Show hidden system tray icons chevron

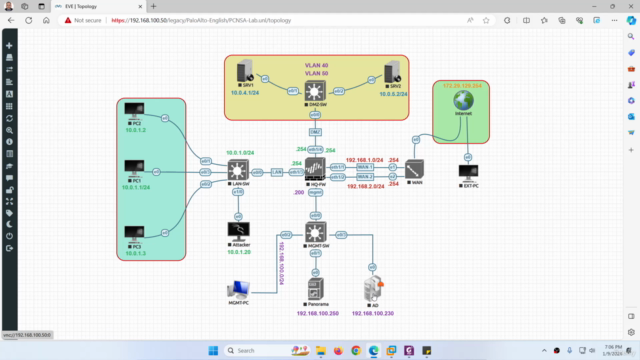[x=544, y=351]
